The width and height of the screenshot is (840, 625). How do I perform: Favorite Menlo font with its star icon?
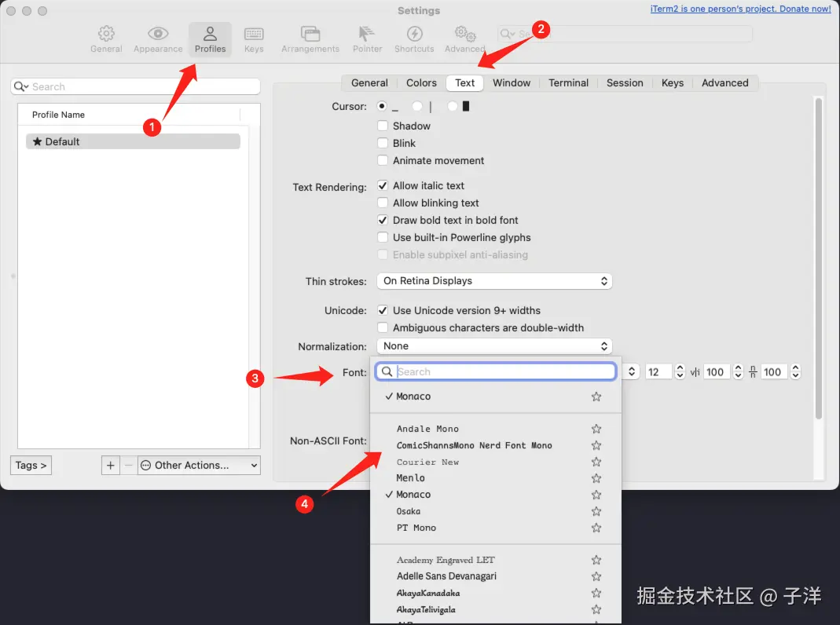pyautogui.click(x=596, y=478)
